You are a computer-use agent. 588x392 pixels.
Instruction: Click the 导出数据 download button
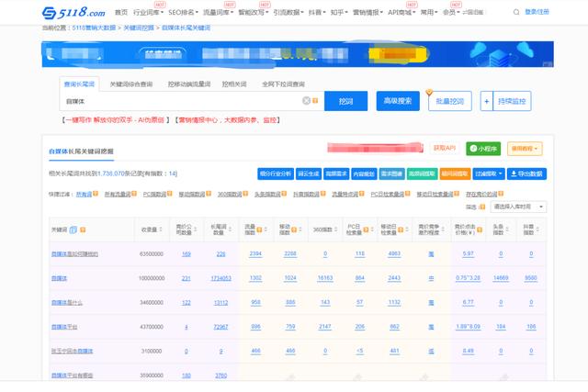click(x=526, y=174)
